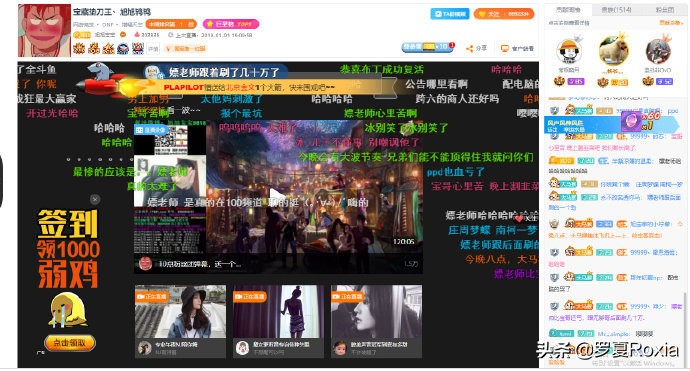Open the live thumbnail of girl in hat
The image size is (690, 371).
point(180,321)
